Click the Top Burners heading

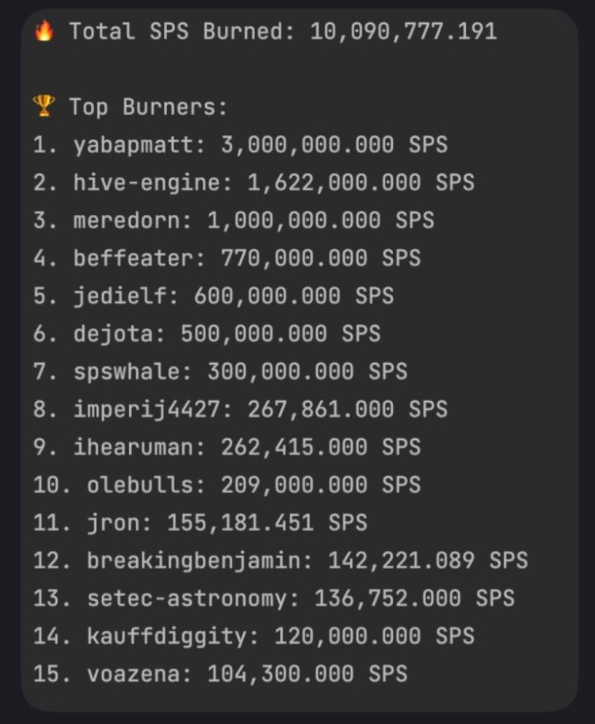pyautogui.click(x=148, y=107)
